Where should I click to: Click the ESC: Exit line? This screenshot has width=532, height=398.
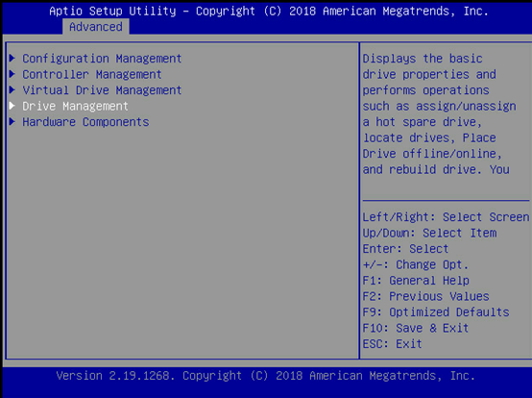[x=392, y=344]
